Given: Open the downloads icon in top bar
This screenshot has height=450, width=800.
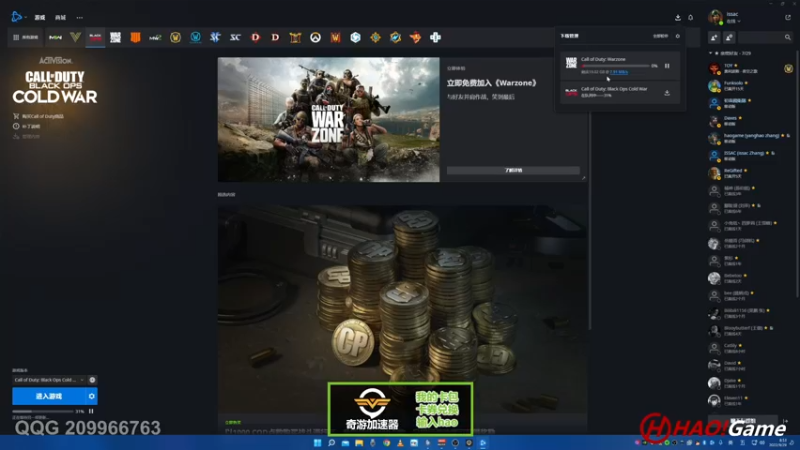Looking at the screenshot, I should (x=678, y=17).
